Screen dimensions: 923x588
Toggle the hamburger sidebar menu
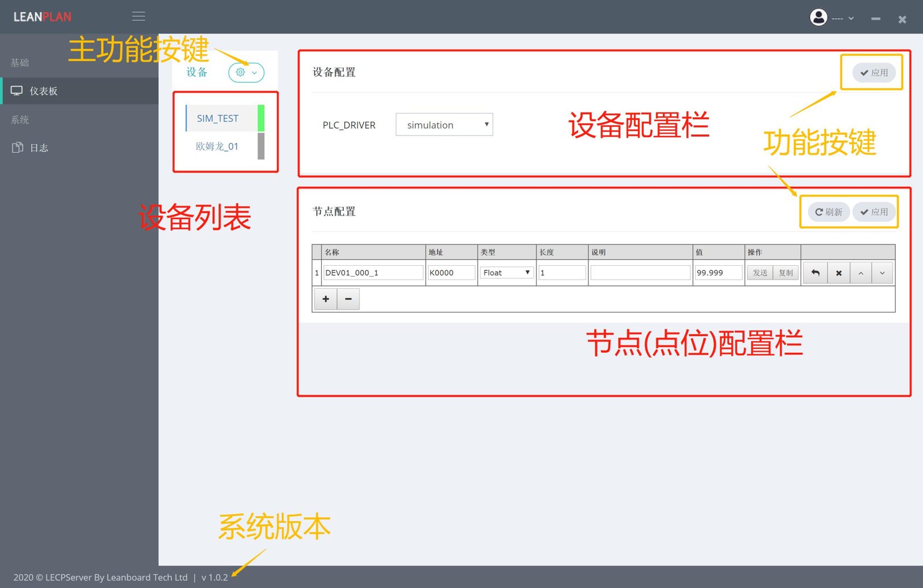click(x=138, y=17)
